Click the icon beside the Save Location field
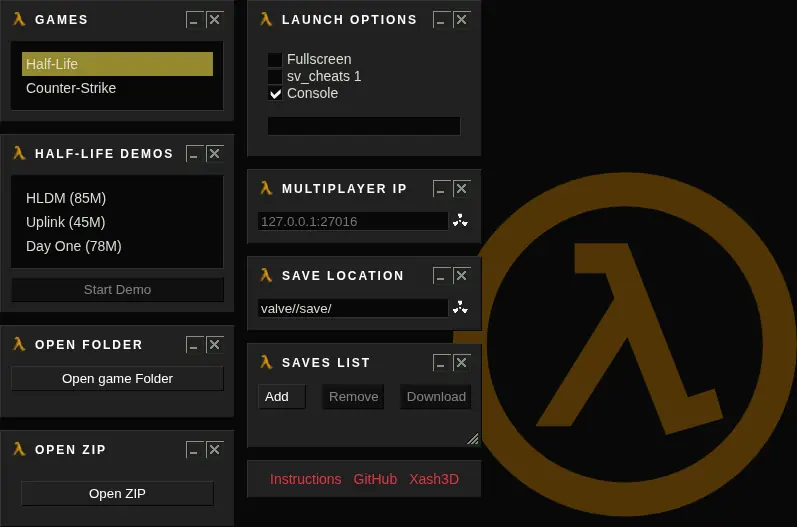The image size is (797, 527). point(461,307)
